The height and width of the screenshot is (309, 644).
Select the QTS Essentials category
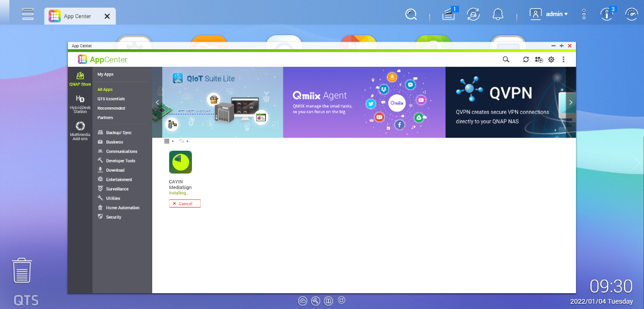click(x=111, y=99)
